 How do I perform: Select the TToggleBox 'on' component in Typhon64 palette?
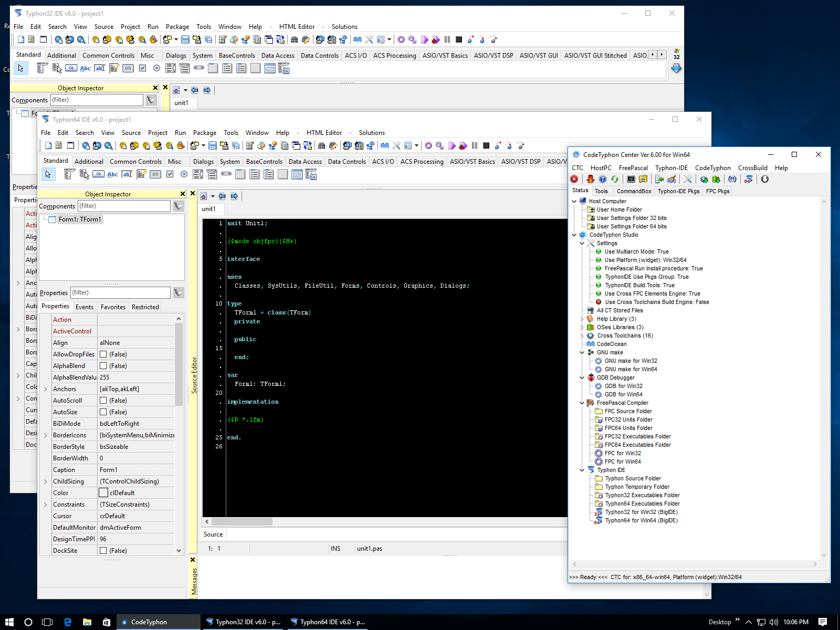pos(155,174)
